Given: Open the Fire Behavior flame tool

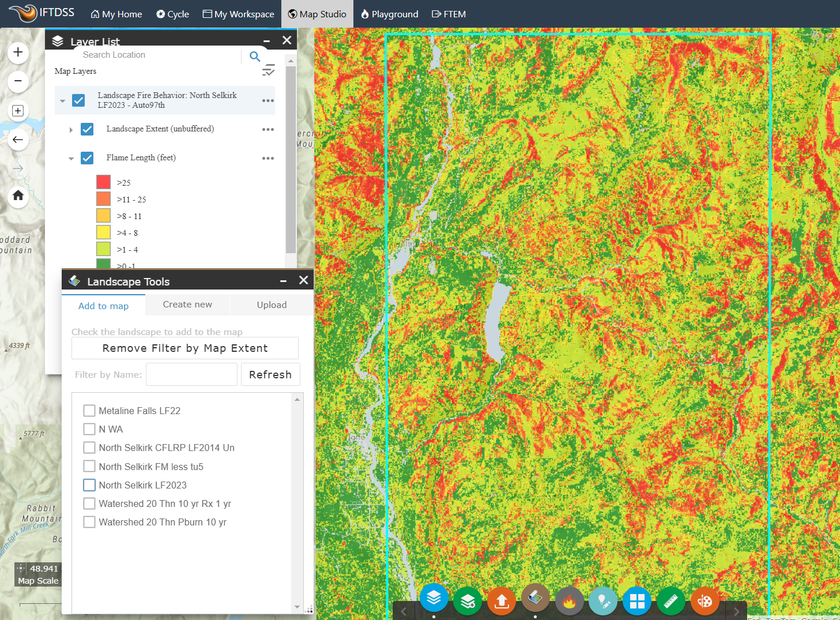Looking at the screenshot, I should [x=569, y=600].
